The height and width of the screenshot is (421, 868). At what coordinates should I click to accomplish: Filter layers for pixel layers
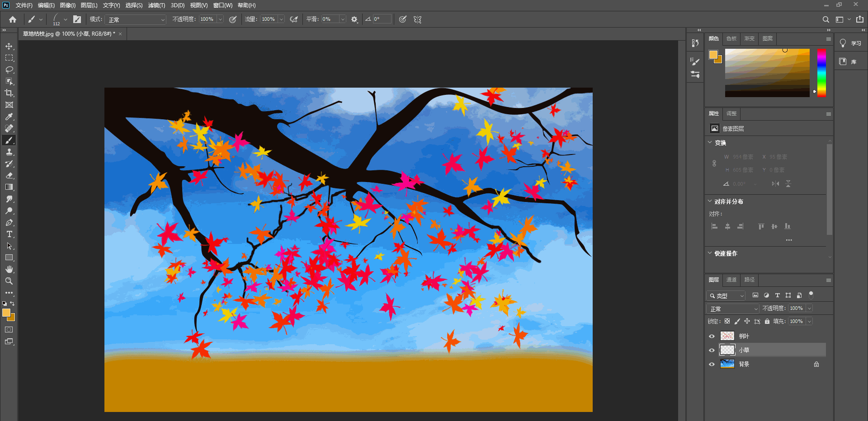755,295
